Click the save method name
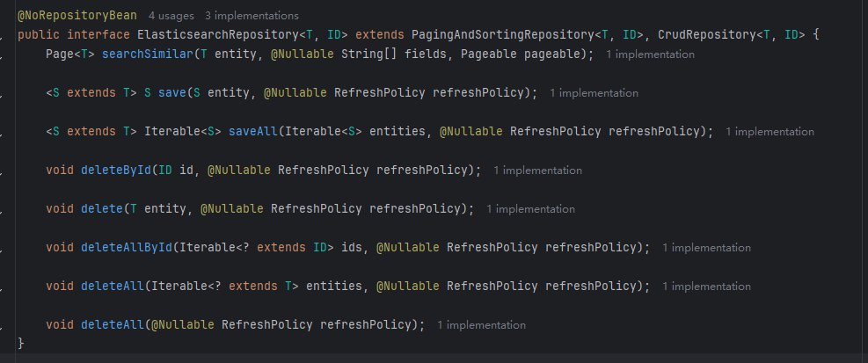This screenshot has height=363, width=868. click(x=172, y=93)
